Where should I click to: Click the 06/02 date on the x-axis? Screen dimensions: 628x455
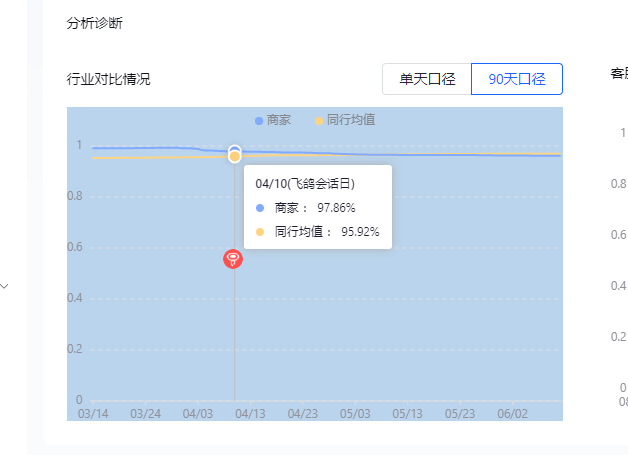(512, 412)
